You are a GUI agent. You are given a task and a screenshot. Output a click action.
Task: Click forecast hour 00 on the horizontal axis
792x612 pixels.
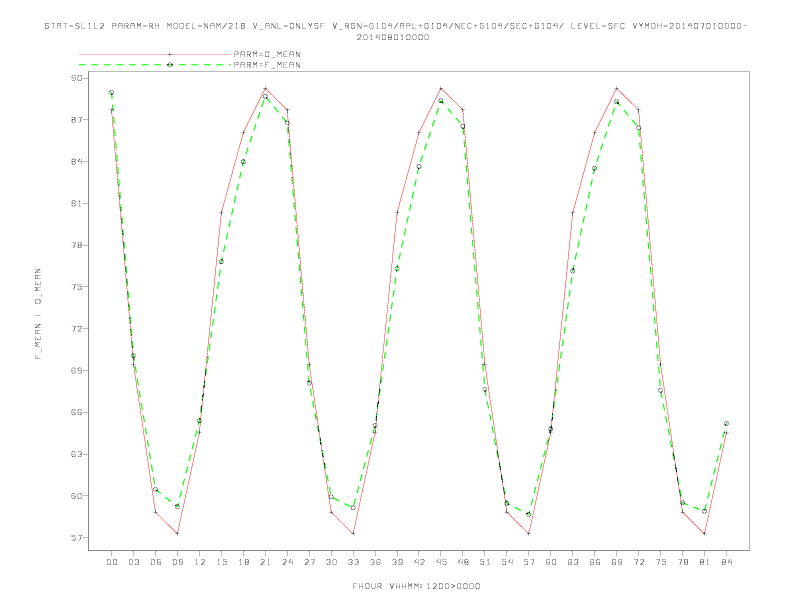[x=112, y=562]
